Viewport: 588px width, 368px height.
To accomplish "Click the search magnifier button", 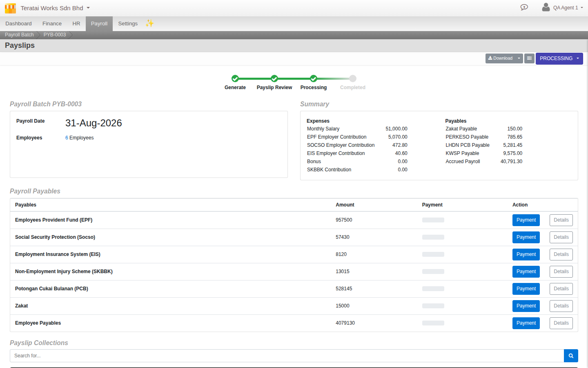I will [x=571, y=356].
